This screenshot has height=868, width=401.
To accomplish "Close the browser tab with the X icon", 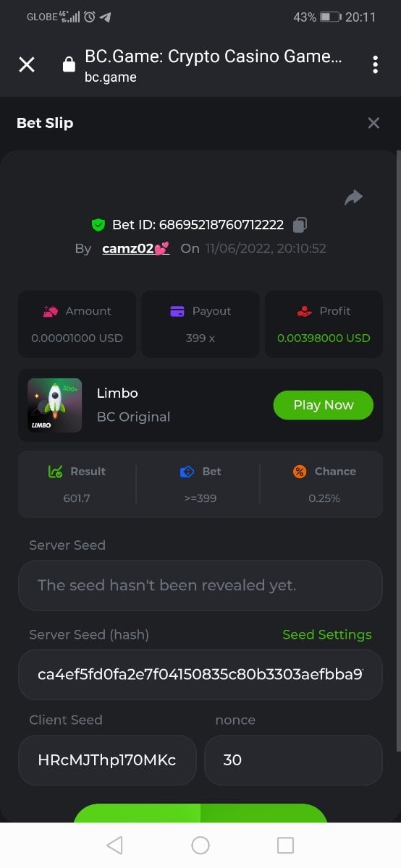I will [27, 64].
